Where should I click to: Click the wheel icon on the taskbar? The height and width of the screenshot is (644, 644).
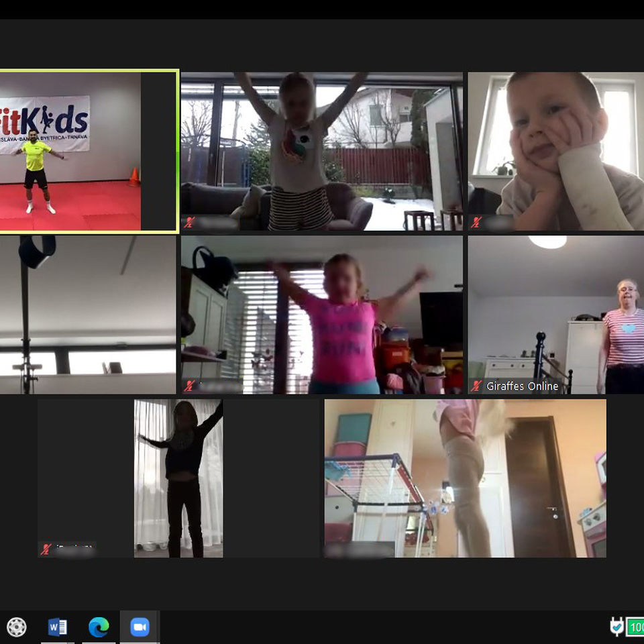17,627
